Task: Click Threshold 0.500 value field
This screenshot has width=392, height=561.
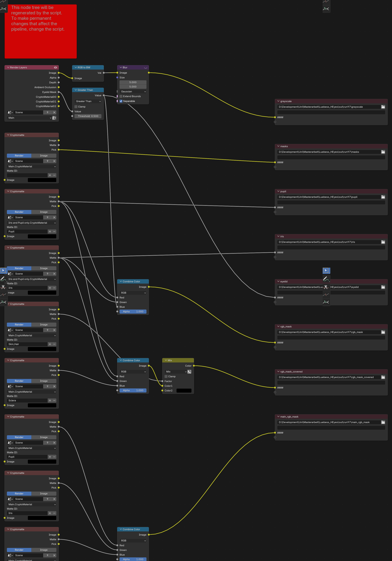Action: click(88, 116)
